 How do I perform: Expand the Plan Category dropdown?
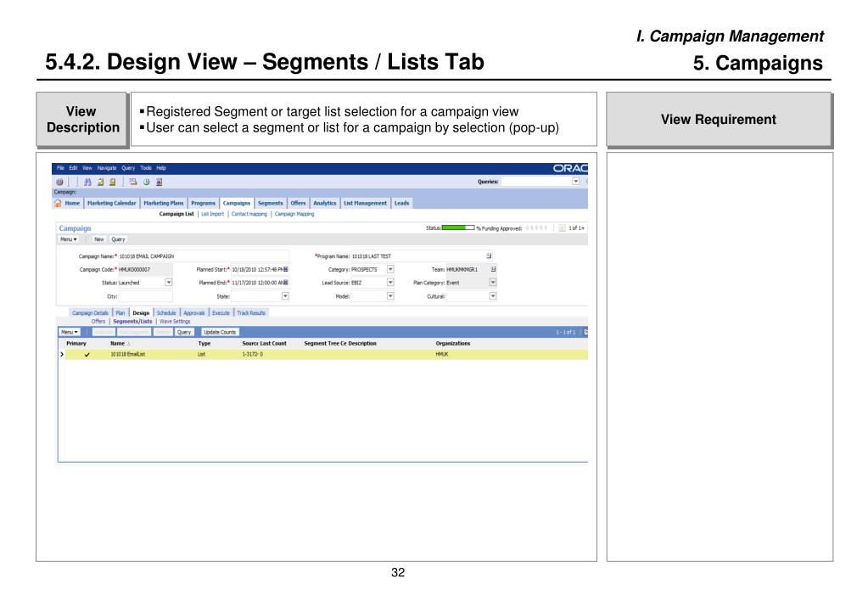493,283
